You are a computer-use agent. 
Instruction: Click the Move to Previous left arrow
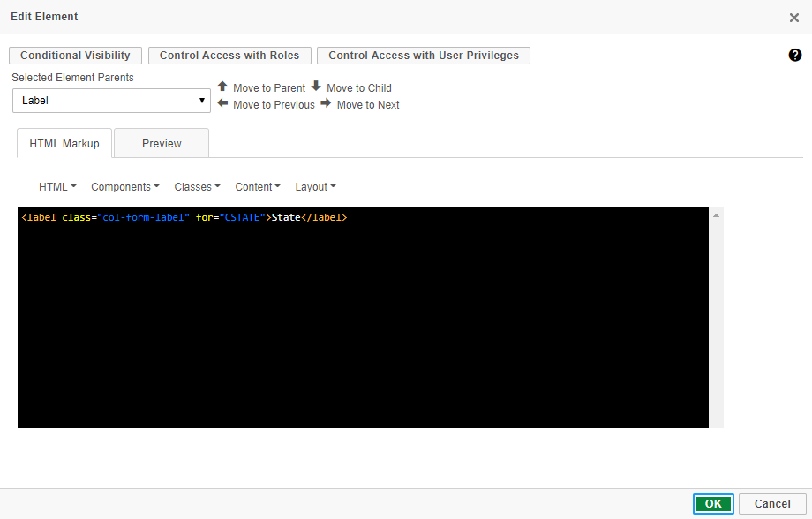click(222, 103)
